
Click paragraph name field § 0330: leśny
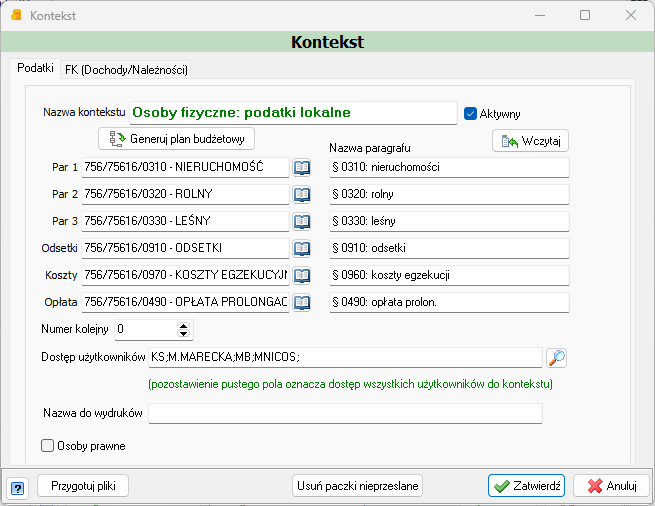[449, 221]
